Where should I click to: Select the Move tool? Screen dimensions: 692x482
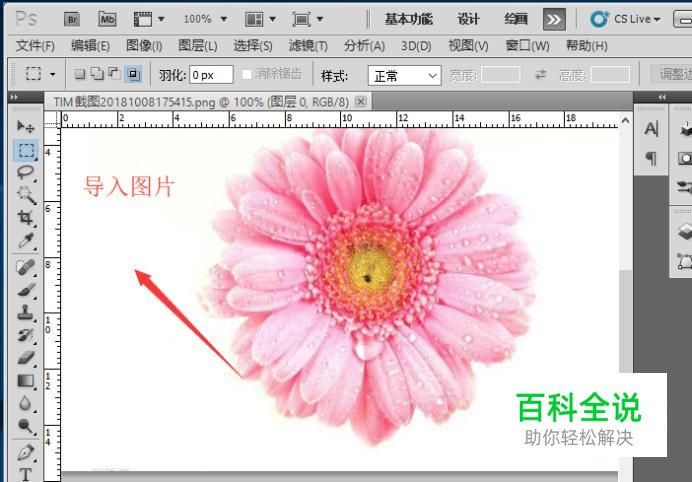(26, 127)
